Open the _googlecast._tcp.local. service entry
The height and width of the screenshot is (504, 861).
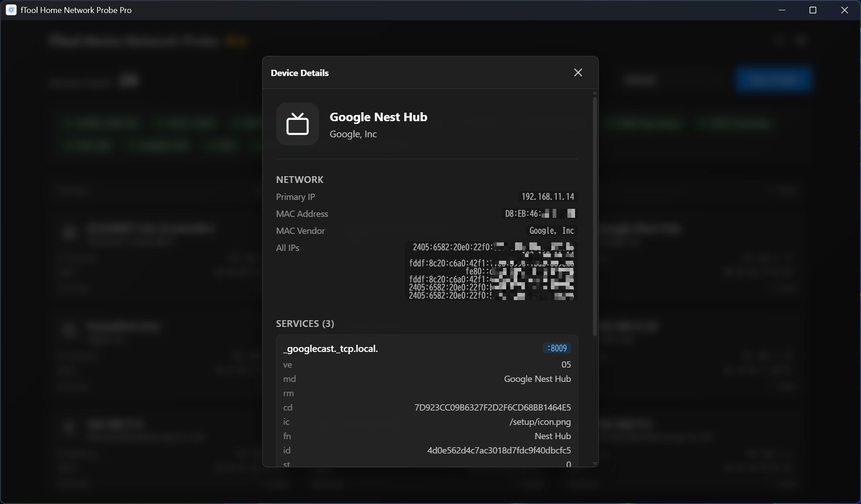point(331,349)
